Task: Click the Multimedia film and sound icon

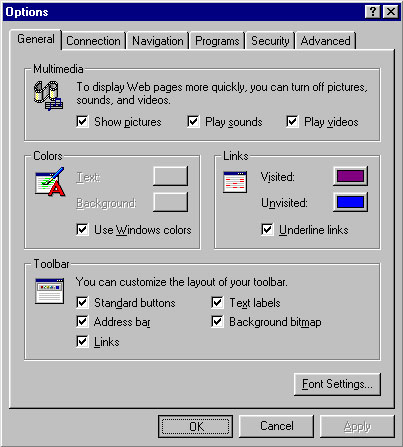Action: click(48, 95)
